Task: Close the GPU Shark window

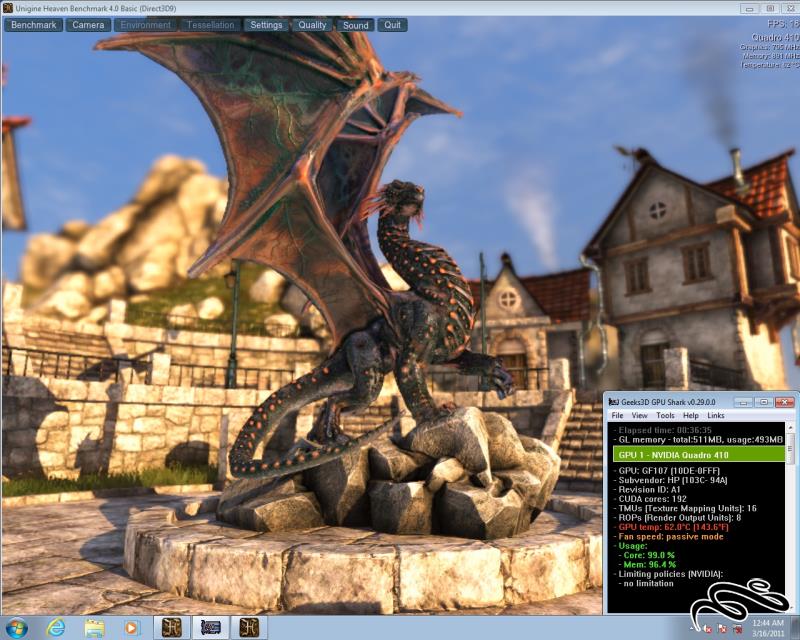Action: [x=784, y=402]
